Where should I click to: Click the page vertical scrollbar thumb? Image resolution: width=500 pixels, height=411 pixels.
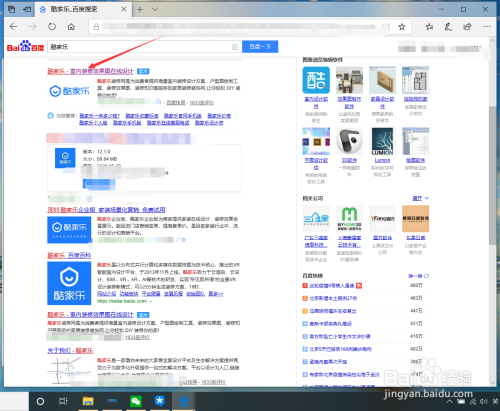click(492, 175)
